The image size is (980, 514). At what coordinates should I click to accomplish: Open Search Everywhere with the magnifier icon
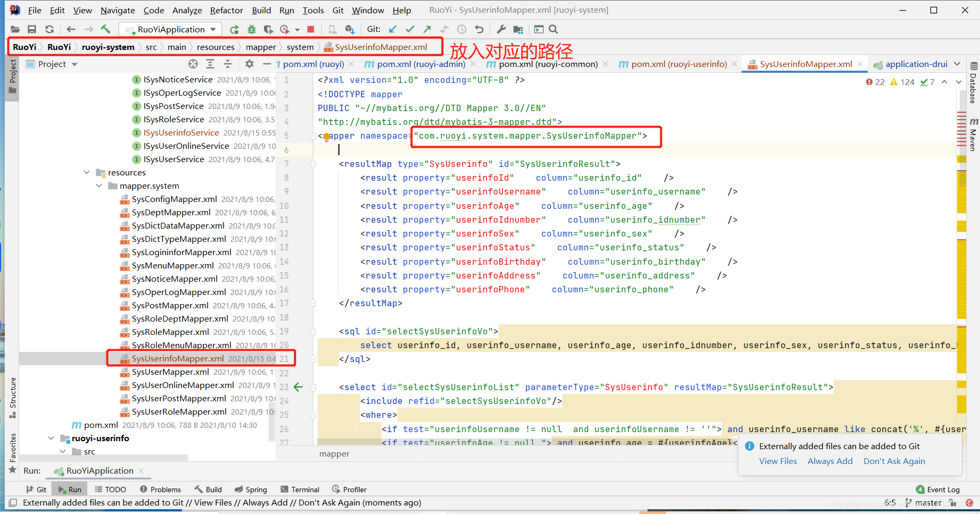553,29
